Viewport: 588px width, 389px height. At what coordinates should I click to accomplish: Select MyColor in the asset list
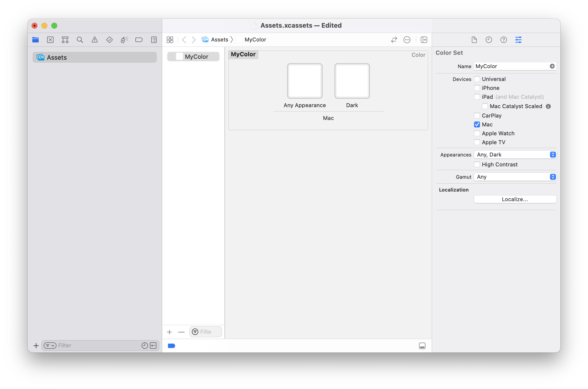tap(196, 56)
